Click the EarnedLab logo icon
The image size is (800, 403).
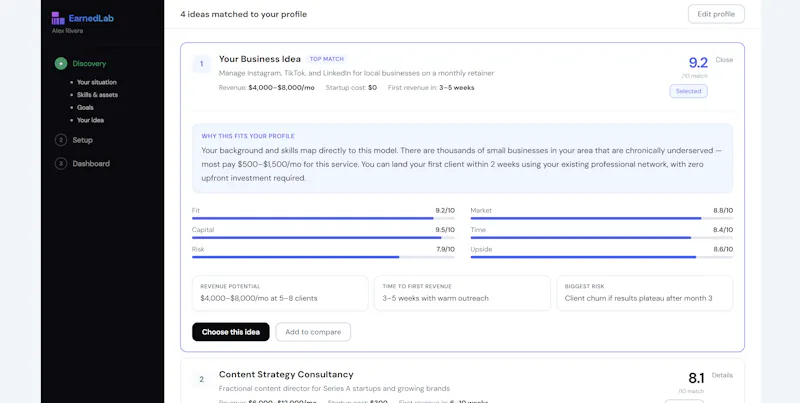pyautogui.click(x=58, y=18)
